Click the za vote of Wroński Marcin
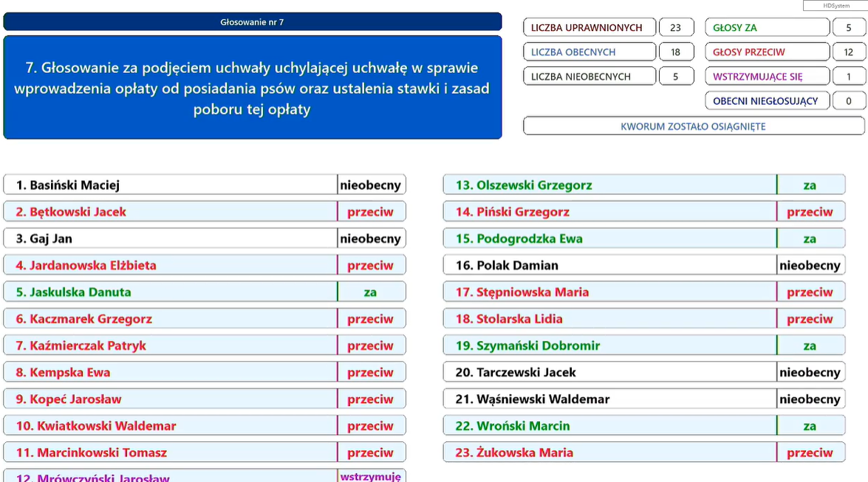This screenshot has height=482, width=868. tap(810, 426)
